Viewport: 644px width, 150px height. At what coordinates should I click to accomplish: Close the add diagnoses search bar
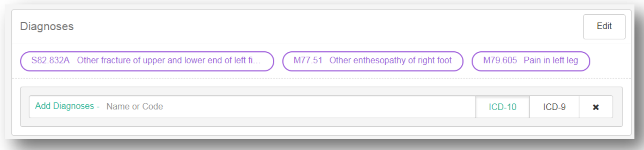(596, 107)
